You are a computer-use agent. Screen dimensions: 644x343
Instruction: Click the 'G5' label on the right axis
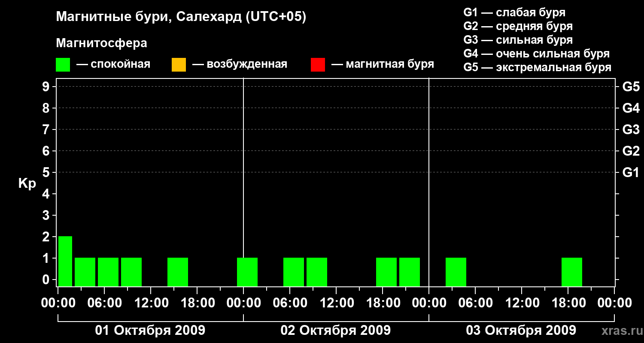(x=631, y=87)
